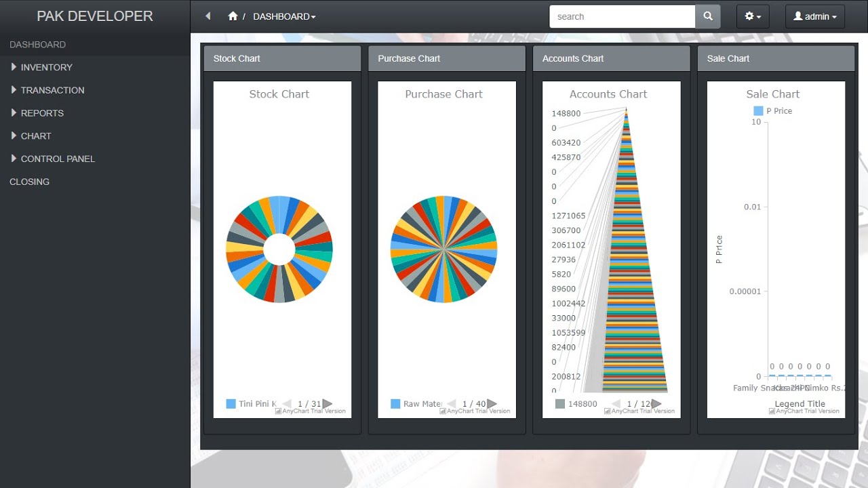Click the 603420 label in Accounts Chart

(x=566, y=143)
